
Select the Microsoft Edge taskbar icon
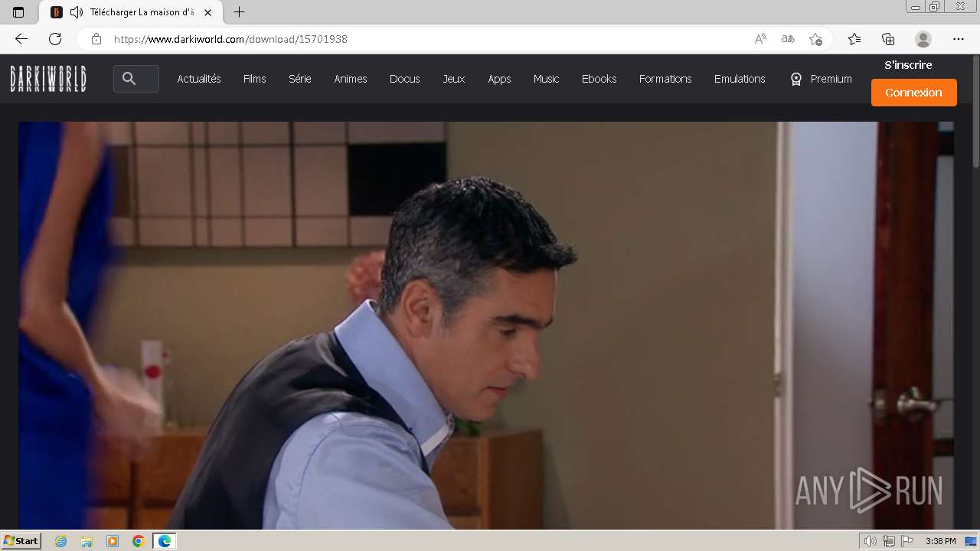pyautogui.click(x=165, y=541)
